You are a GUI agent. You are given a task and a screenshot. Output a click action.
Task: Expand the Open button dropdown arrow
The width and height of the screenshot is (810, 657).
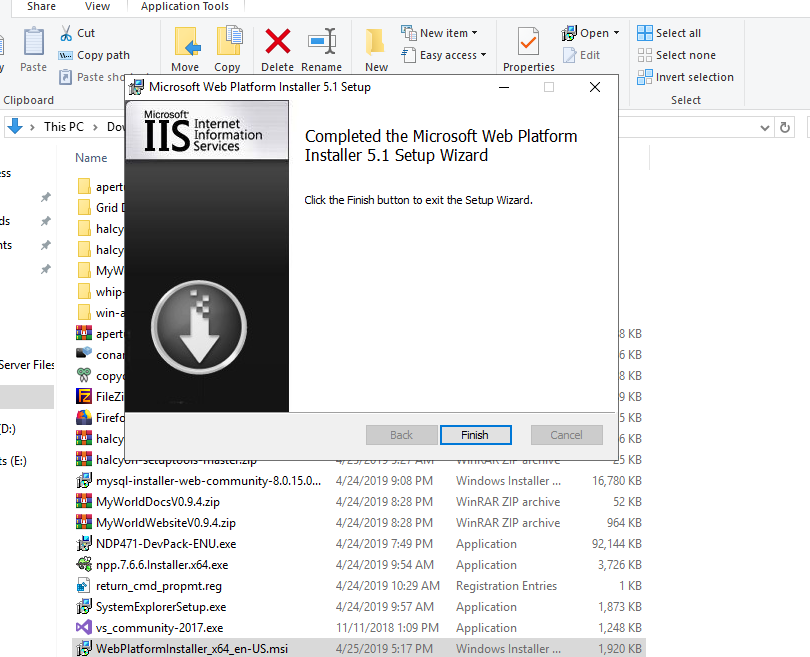616,33
